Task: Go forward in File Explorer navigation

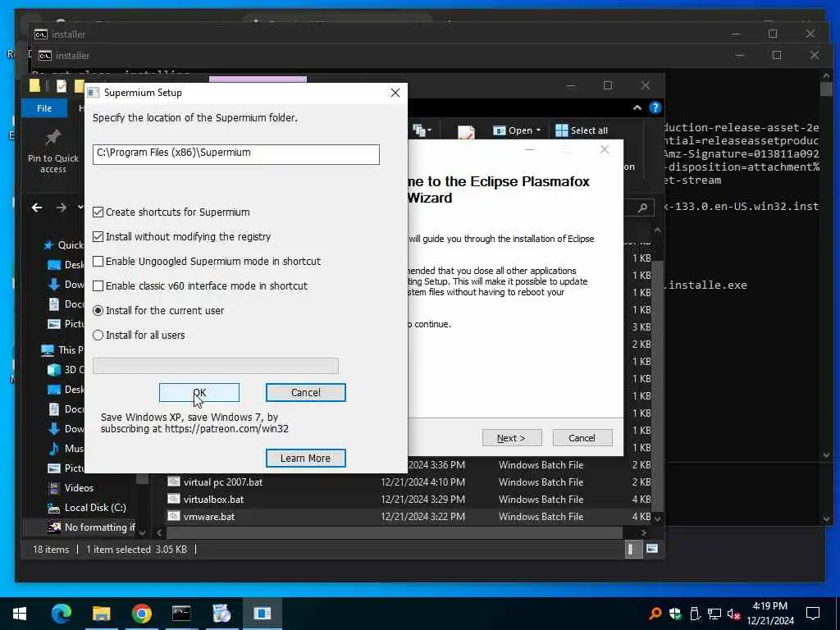Action: point(61,208)
